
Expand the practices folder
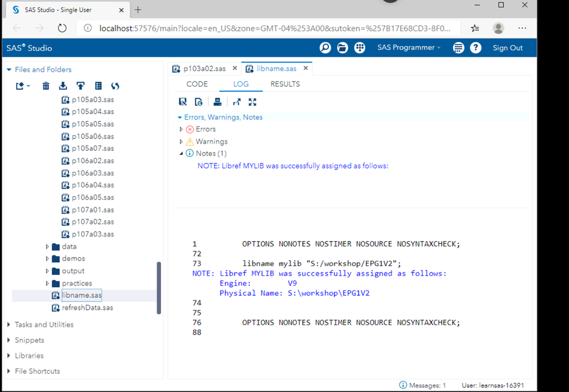pos(47,283)
